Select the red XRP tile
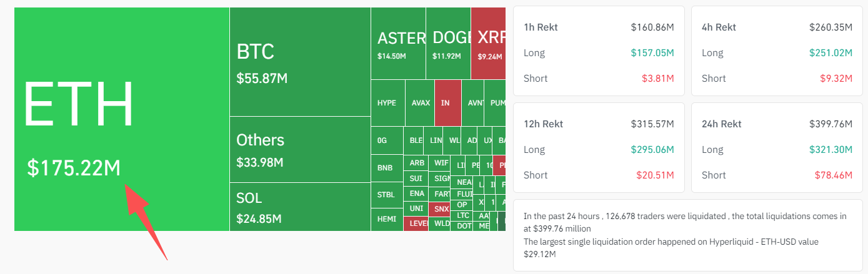868x274 pixels. pos(488,43)
